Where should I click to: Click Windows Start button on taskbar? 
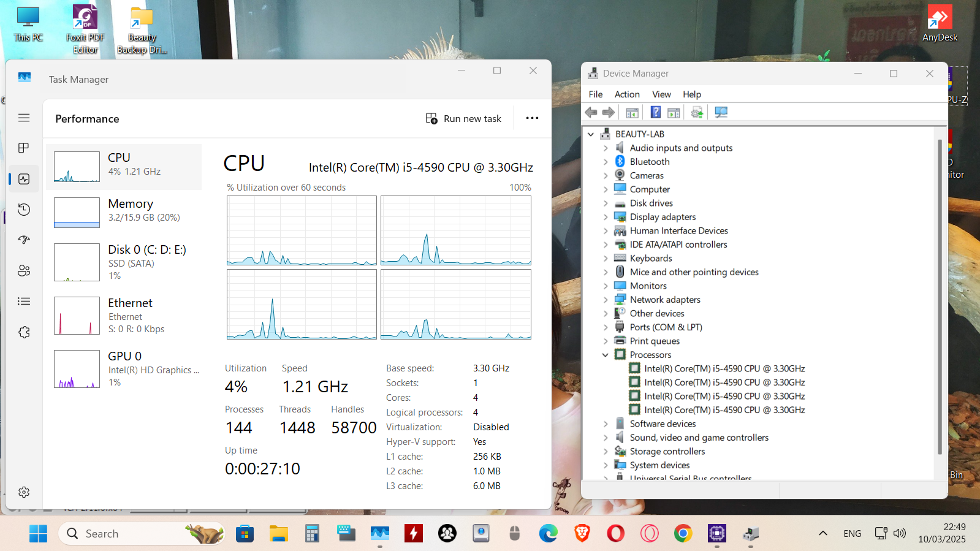tap(38, 534)
